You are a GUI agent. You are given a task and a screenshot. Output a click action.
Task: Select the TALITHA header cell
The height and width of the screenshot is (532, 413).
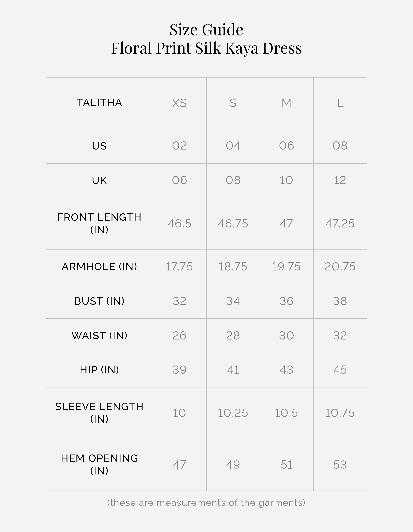[x=99, y=103]
